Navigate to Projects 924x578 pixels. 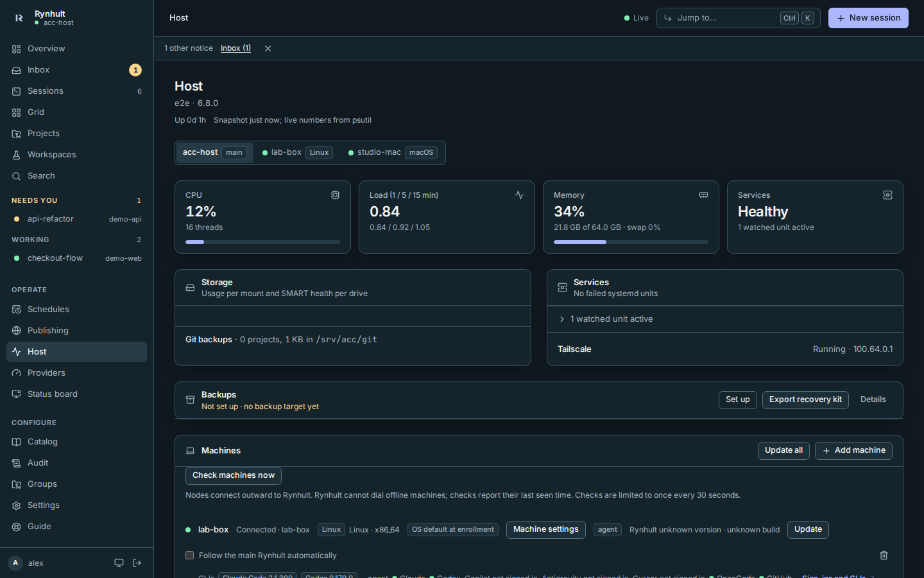77,134
